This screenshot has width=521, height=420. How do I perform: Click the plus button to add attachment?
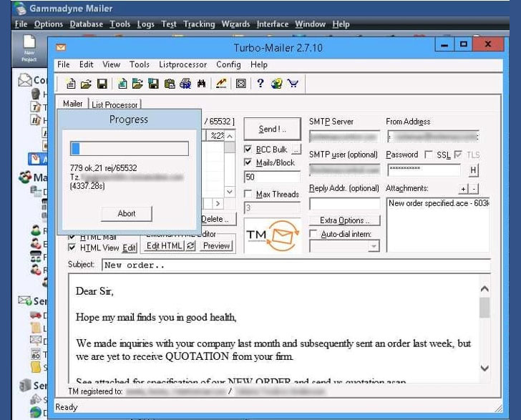[x=463, y=188]
